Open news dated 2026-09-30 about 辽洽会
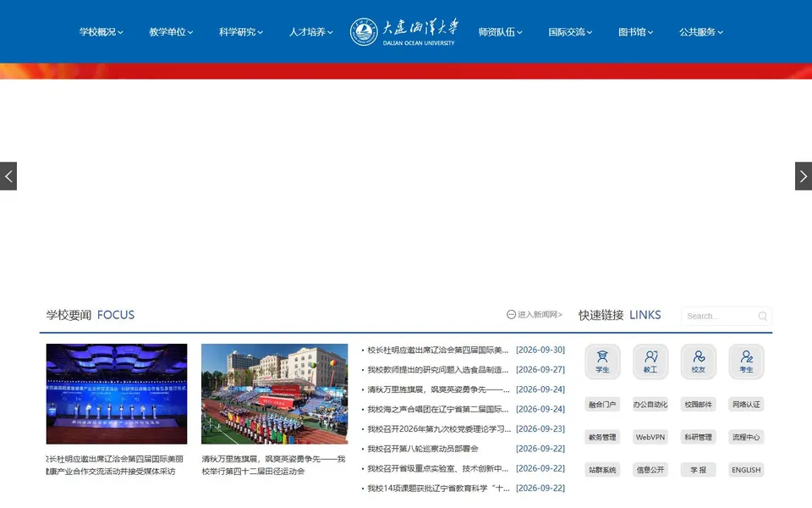The image size is (812, 508). 437,350
